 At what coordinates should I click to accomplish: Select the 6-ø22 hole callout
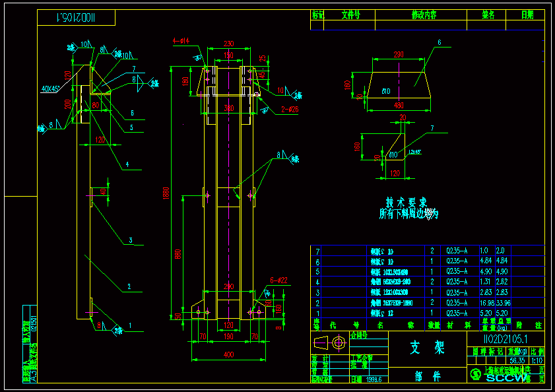278,280
